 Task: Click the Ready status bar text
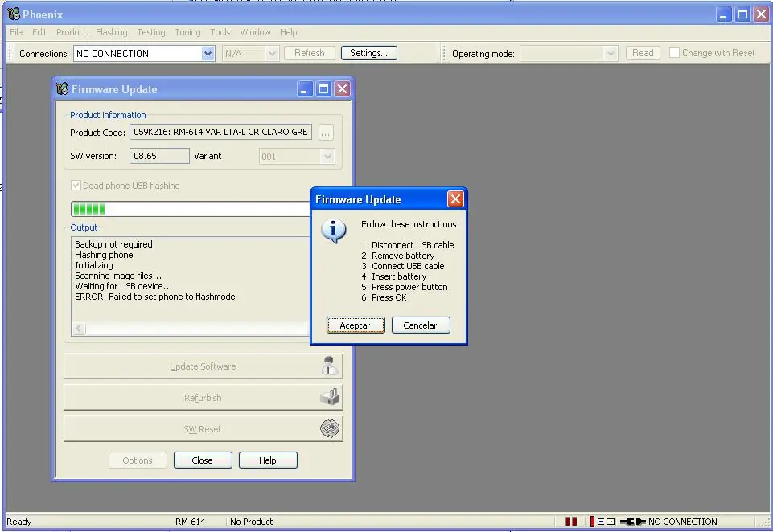click(x=19, y=522)
